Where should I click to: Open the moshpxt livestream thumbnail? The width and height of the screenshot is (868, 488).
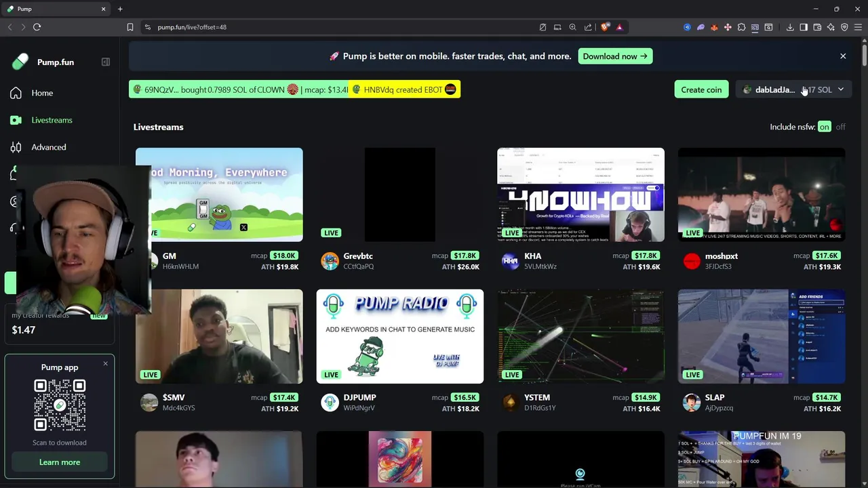[x=762, y=195]
